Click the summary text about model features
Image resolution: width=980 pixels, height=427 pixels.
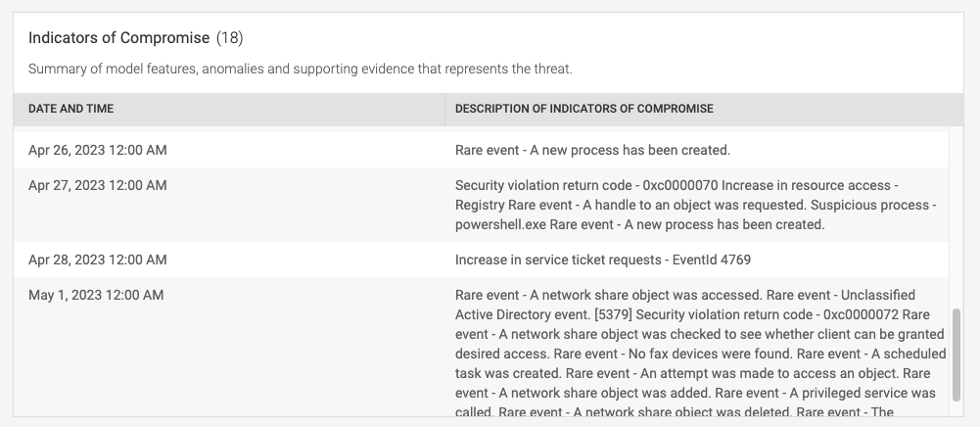[x=300, y=69]
